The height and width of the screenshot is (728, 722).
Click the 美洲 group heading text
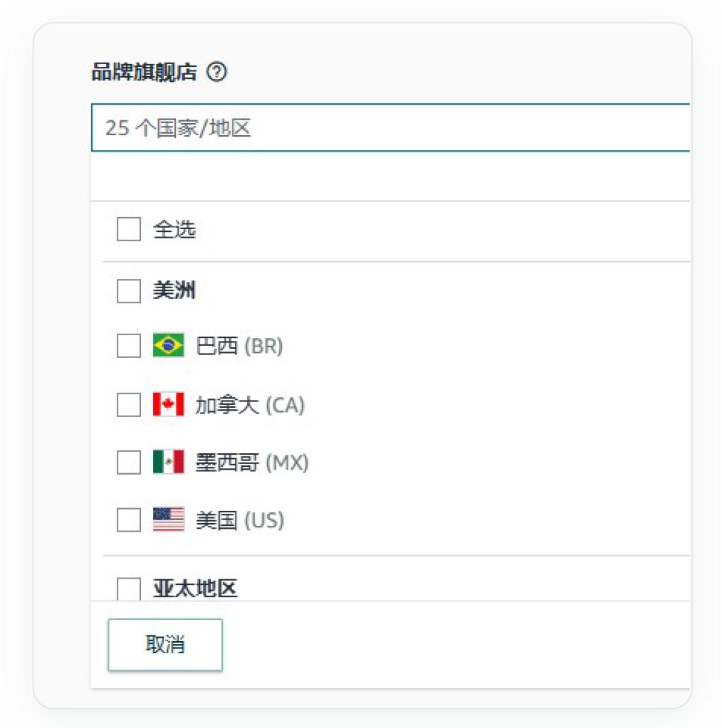click(174, 290)
